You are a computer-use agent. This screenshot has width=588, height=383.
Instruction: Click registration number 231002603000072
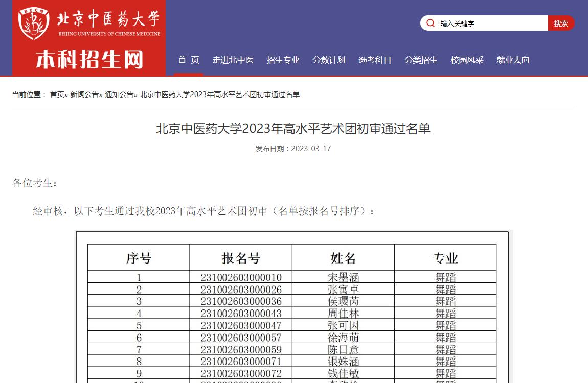(x=241, y=373)
